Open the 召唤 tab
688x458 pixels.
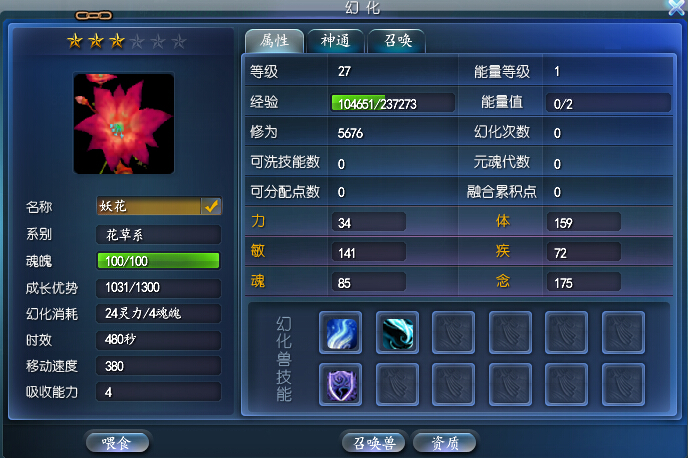click(397, 41)
